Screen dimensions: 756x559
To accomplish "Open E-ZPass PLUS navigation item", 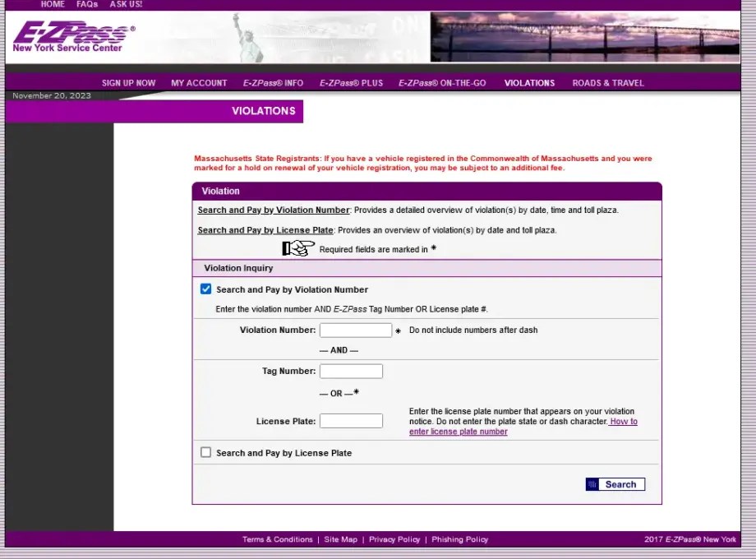I will [351, 83].
